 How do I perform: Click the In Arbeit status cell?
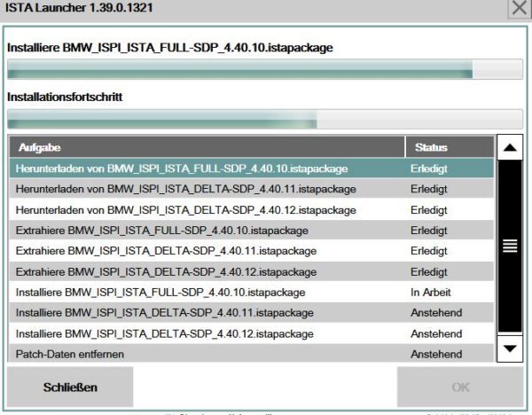point(431,293)
